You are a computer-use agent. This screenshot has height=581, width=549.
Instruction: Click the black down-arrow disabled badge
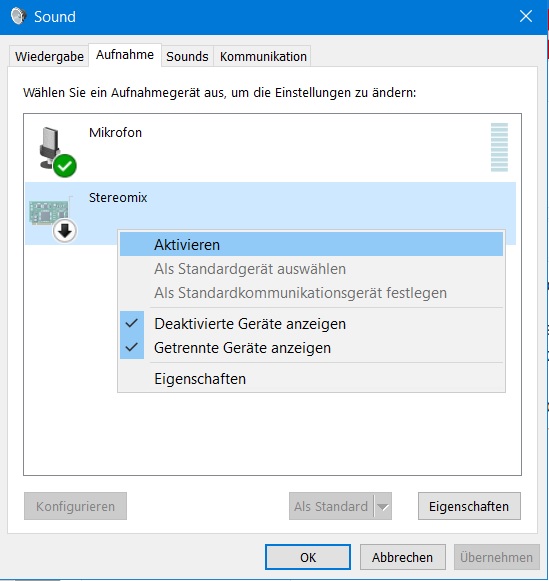pos(65,231)
